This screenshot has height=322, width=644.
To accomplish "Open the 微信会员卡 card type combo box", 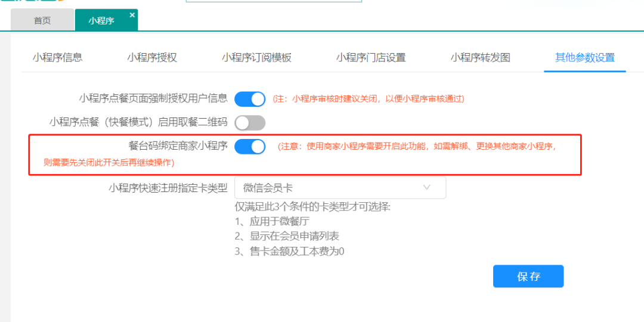I will pos(340,188).
